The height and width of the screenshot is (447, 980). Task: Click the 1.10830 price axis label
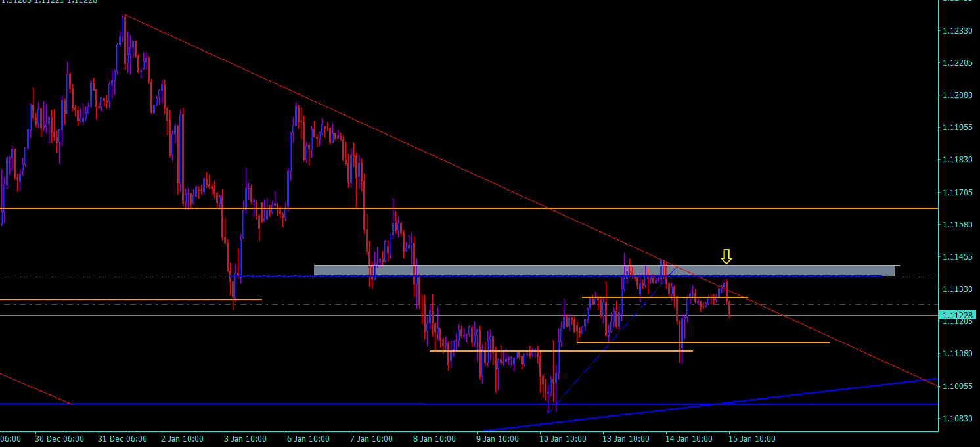tap(958, 419)
